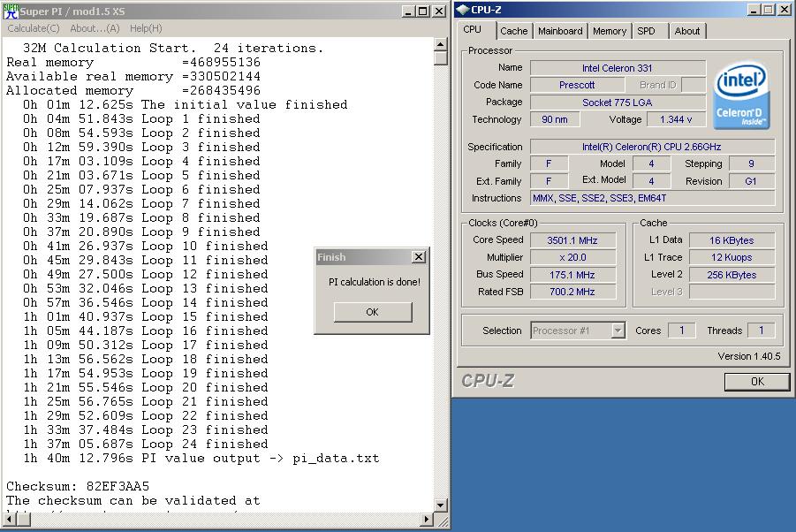Click the Core Speed value 3501.1 MHz
This screenshot has height=532, width=796.
click(572, 240)
